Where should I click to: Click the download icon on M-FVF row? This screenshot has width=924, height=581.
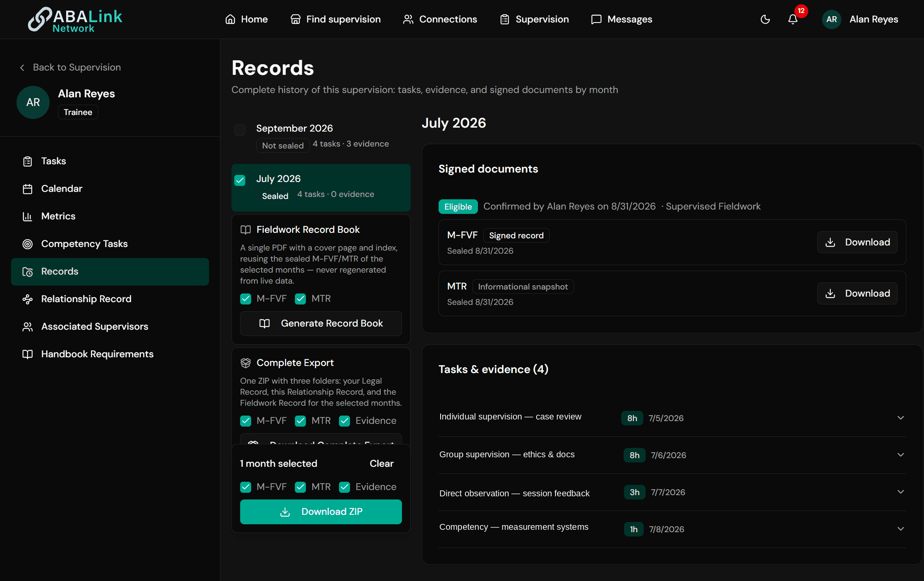830,242
